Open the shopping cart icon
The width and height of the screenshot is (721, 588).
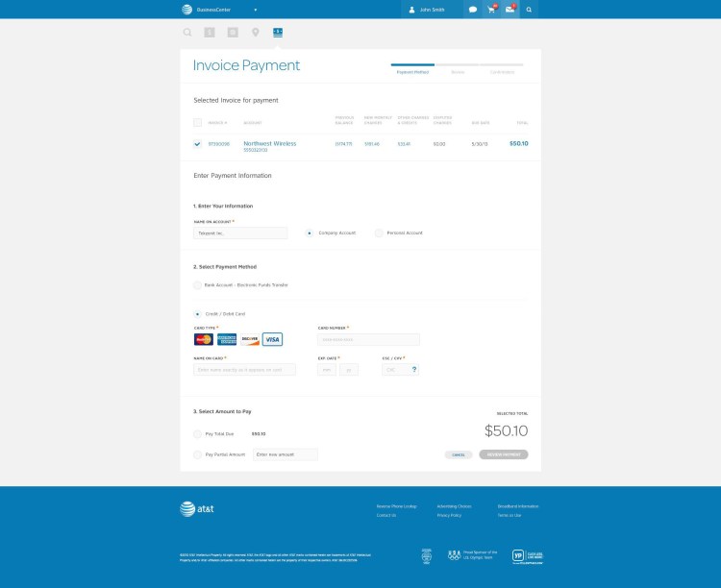click(491, 10)
